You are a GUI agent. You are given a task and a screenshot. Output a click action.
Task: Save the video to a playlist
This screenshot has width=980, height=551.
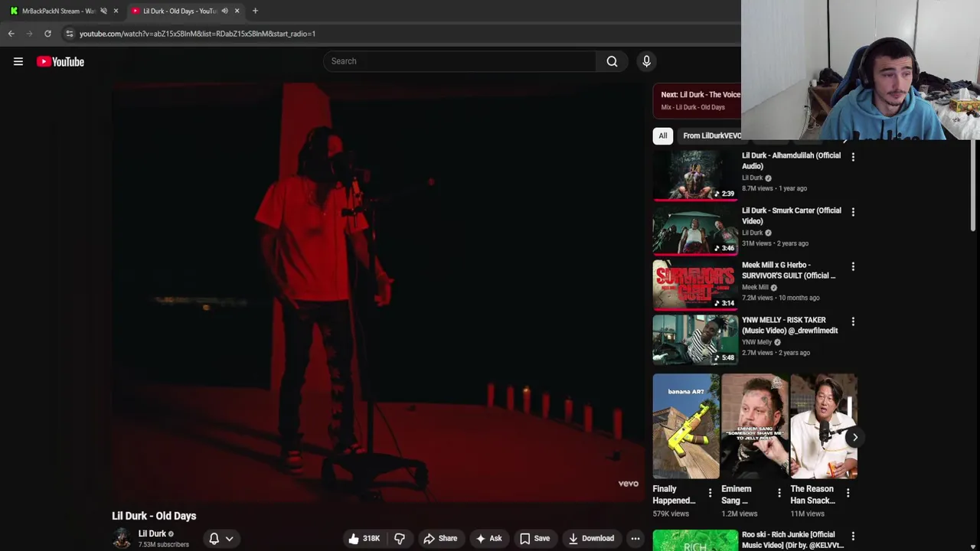(534, 539)
